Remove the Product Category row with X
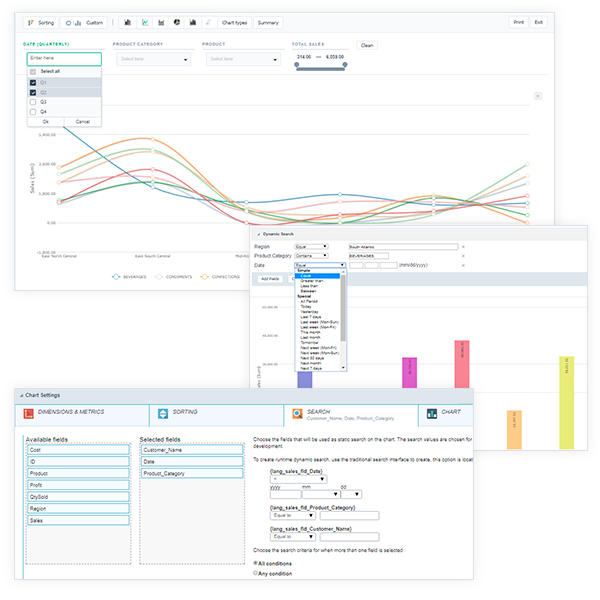The height and width of the screenshot is (600, 600). coord(463,255)
